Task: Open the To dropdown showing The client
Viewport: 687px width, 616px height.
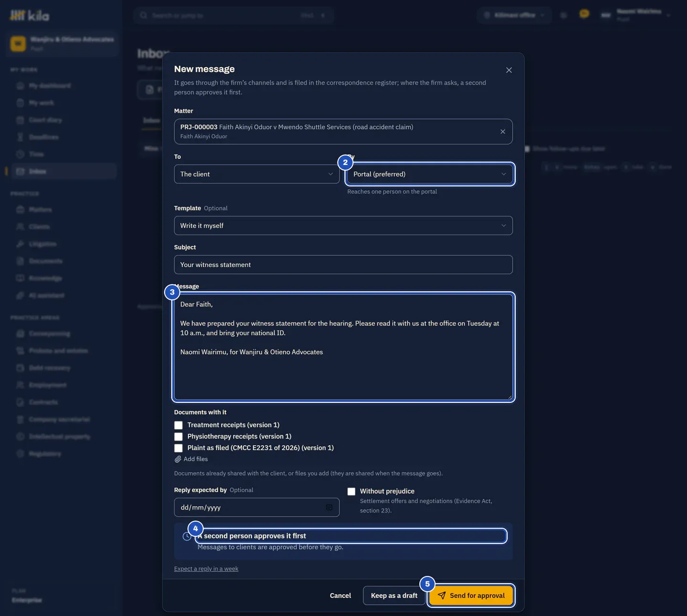Action: [257, 174]
